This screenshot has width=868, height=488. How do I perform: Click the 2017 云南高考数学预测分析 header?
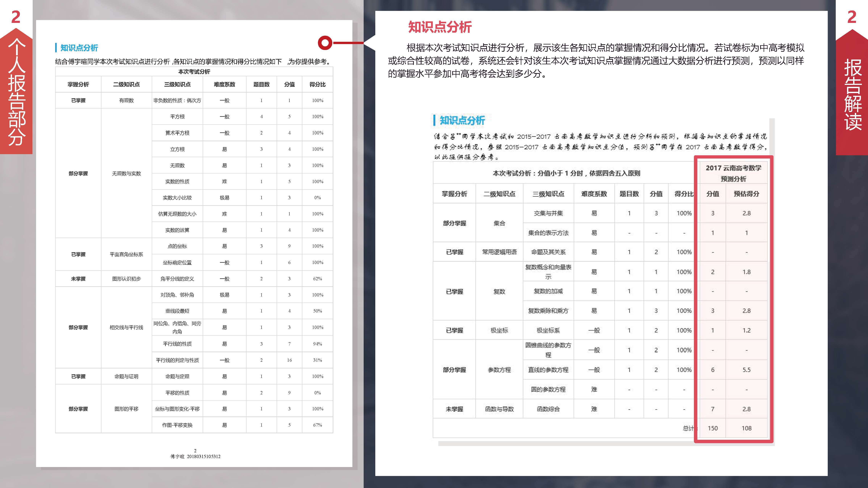click(733, 173)
